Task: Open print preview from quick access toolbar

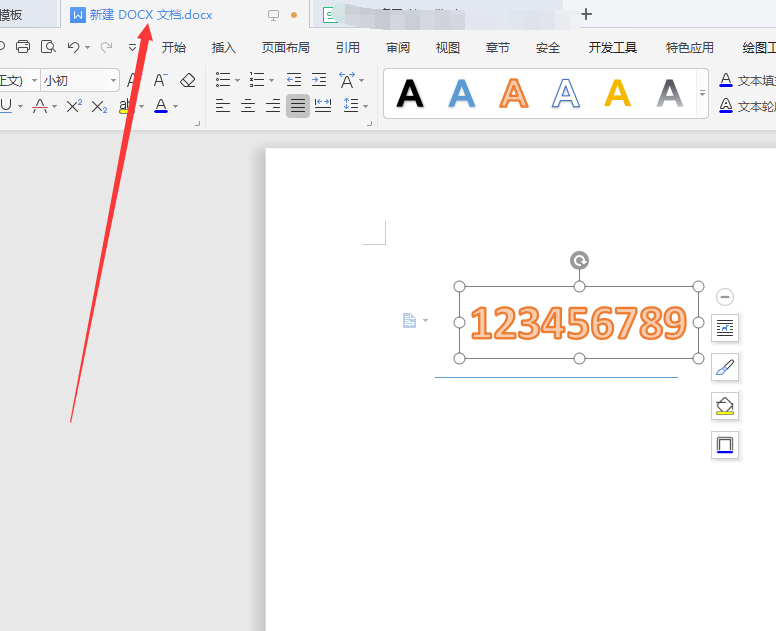Action: pyautogui.click(x=47, y=47)
